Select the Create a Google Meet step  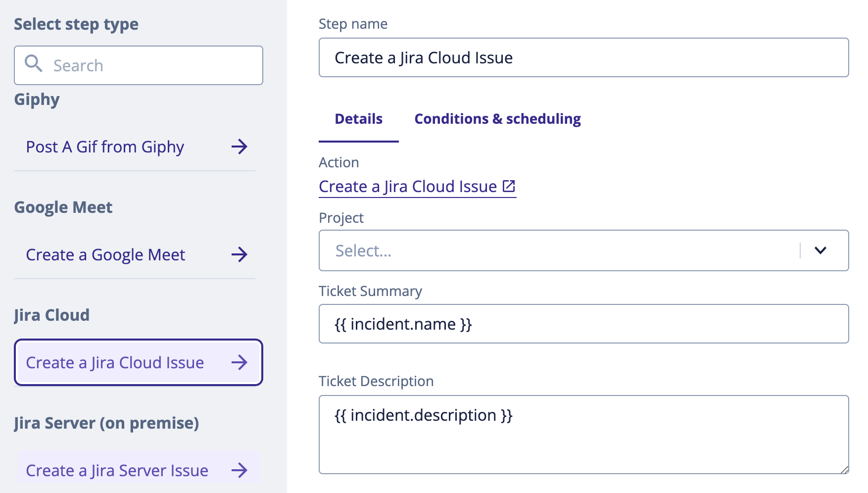[105, 255]
